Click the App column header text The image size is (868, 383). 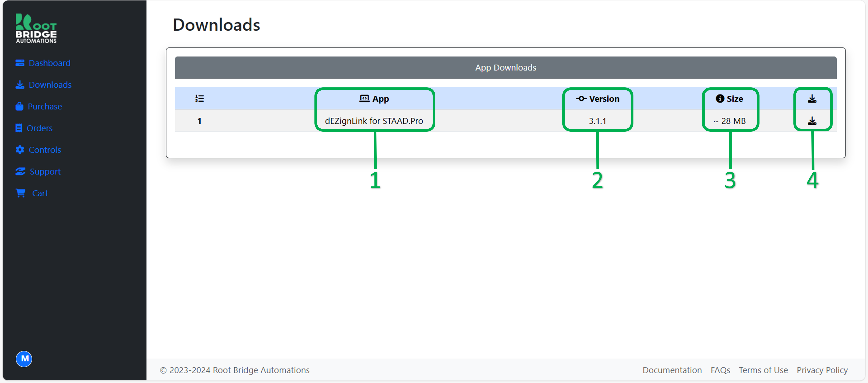click(381, 99)
